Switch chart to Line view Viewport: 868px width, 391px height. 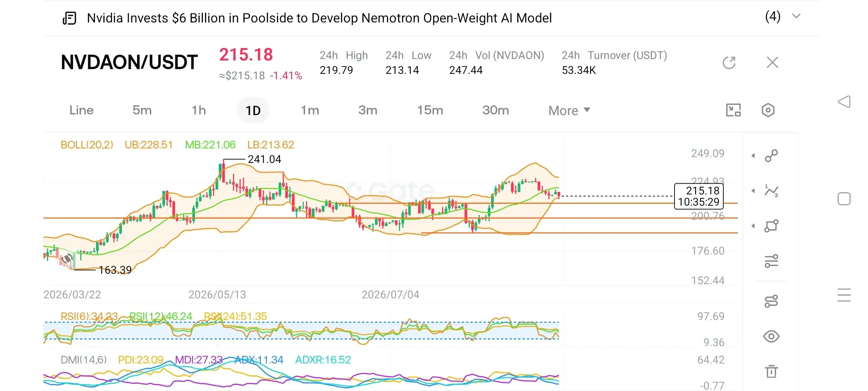pyautogui.click(x=81, y=110)
